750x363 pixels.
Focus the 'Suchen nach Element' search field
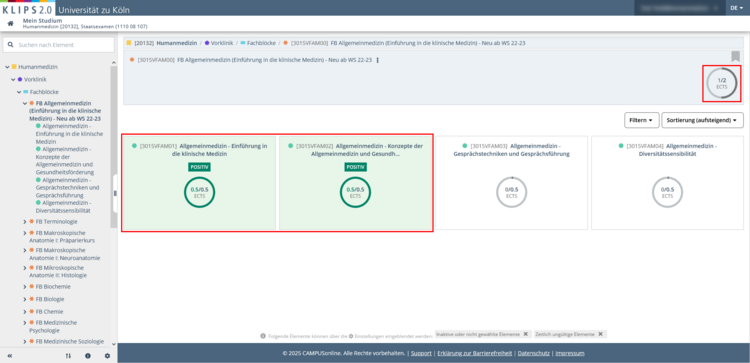pyautogui.click(x=58, y=45)
